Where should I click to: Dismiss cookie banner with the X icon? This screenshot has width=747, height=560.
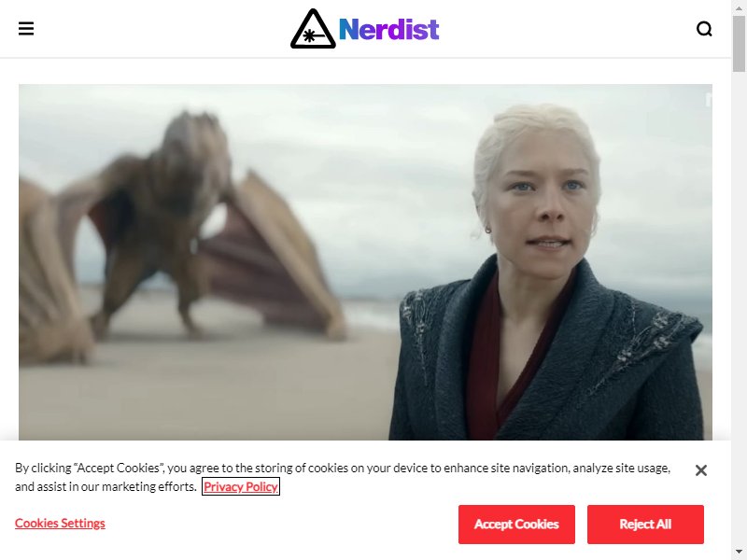[x=701, y=470]
